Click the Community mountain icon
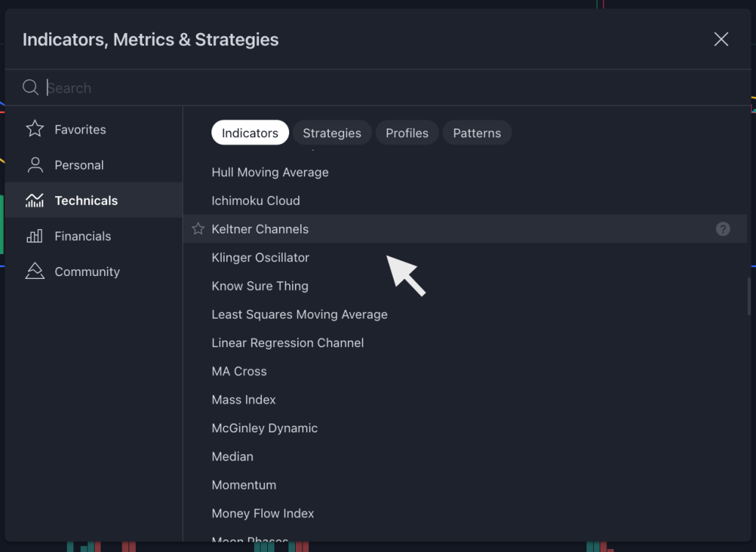The image size is (756, 552). (x=34, y=271)
